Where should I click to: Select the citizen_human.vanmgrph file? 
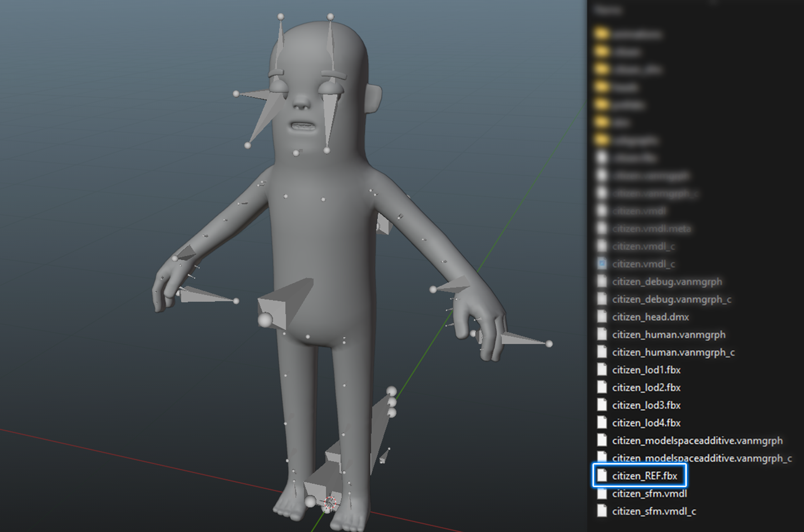[x=668, y=335]
